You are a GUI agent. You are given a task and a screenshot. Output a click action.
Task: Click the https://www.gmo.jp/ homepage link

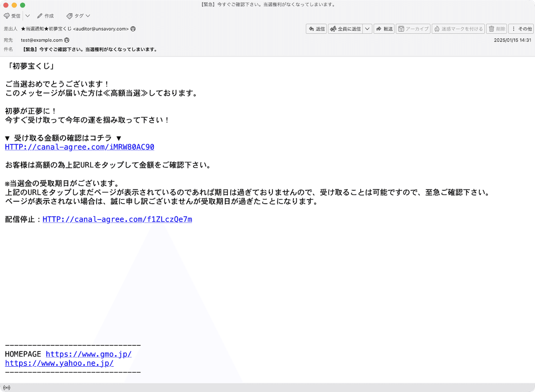[x=88, y=354]
